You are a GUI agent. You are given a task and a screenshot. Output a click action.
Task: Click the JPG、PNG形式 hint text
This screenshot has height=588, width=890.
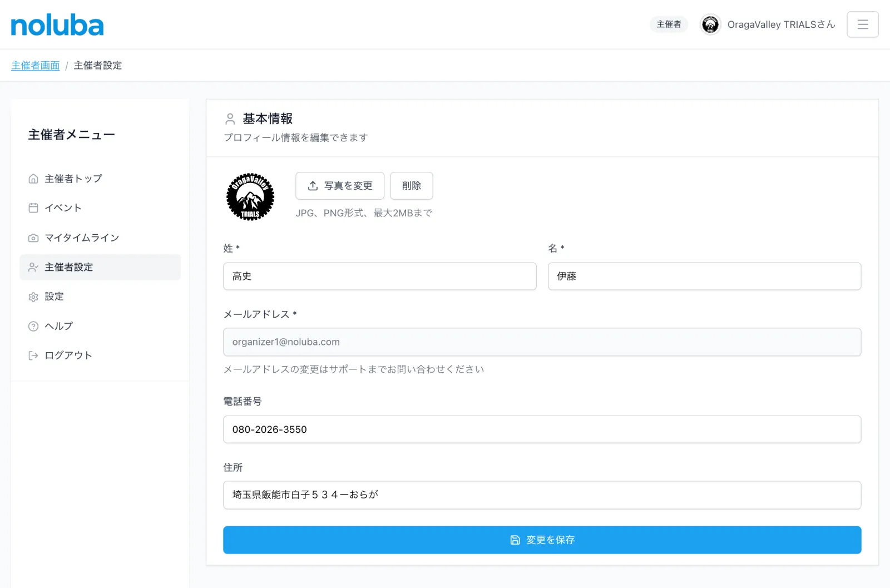(364, 213)
